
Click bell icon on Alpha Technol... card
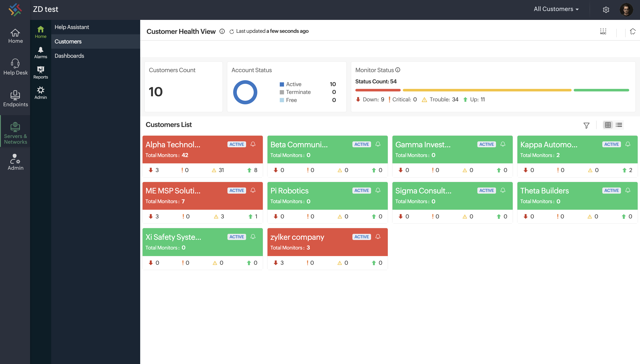(x=253, y=144)
